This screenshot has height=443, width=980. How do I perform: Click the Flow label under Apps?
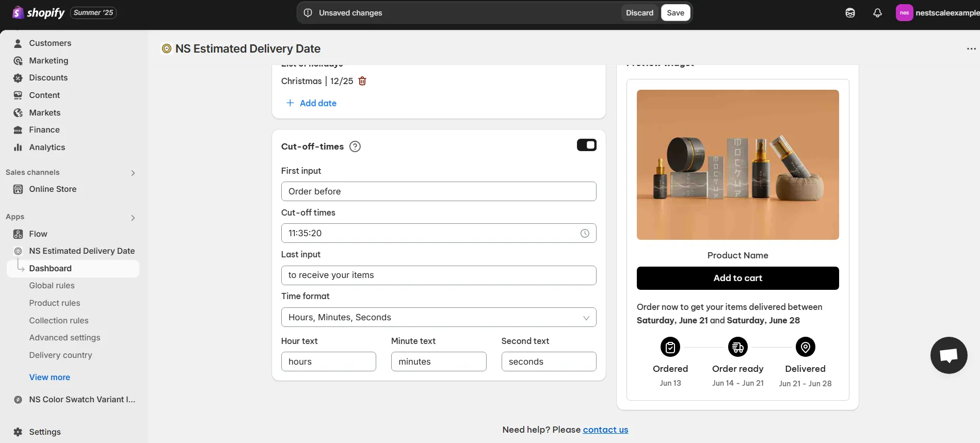pos(38,234)
